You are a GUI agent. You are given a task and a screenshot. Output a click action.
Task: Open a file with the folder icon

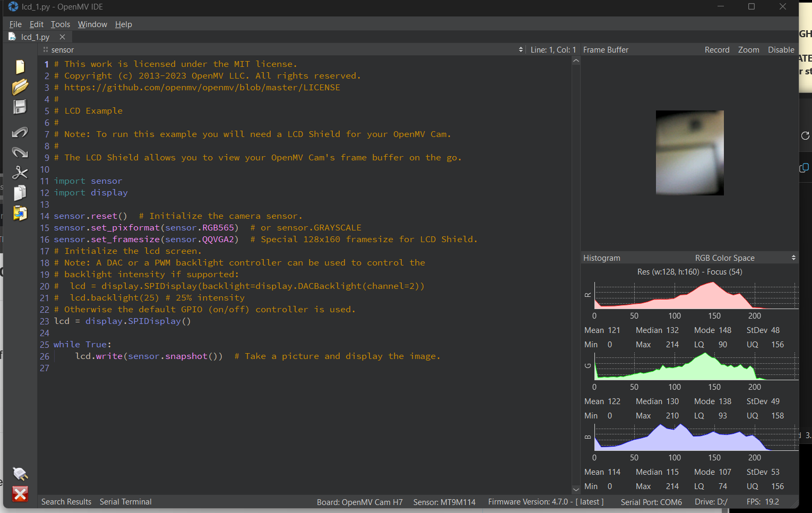pyautogui.click(x=20, y=87)
